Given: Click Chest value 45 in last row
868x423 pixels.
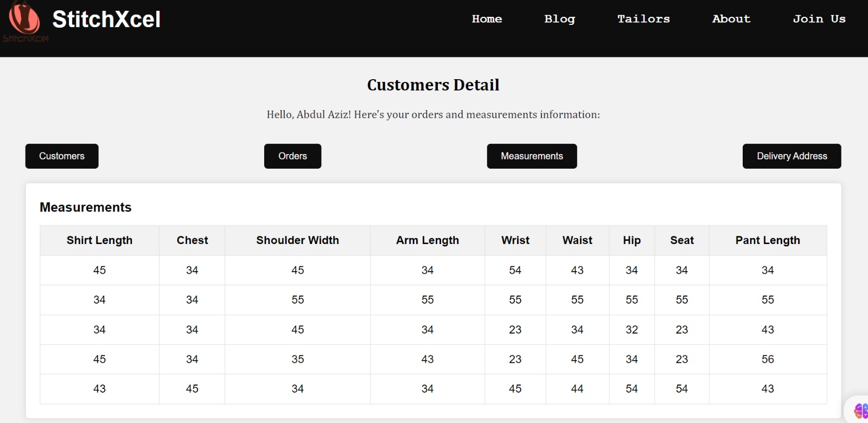Looking at the screenshot, I should coord(192,389).
